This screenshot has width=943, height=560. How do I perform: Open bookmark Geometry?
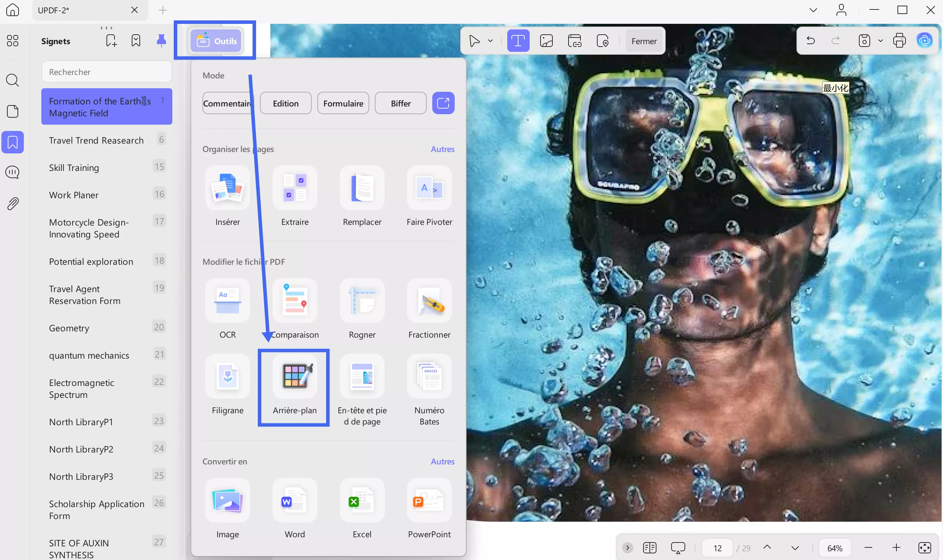click(x=107, y=328)
